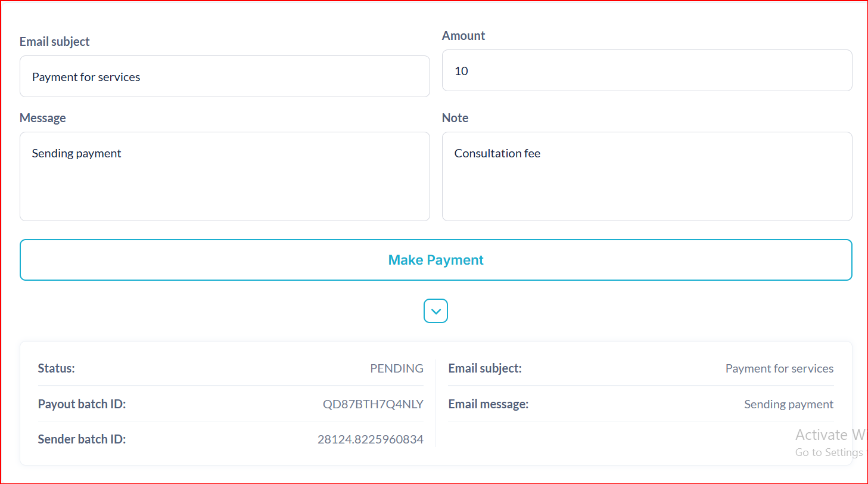Click the Amount field label
Viewport: 868px width, 484px height.
pos(463,36)
